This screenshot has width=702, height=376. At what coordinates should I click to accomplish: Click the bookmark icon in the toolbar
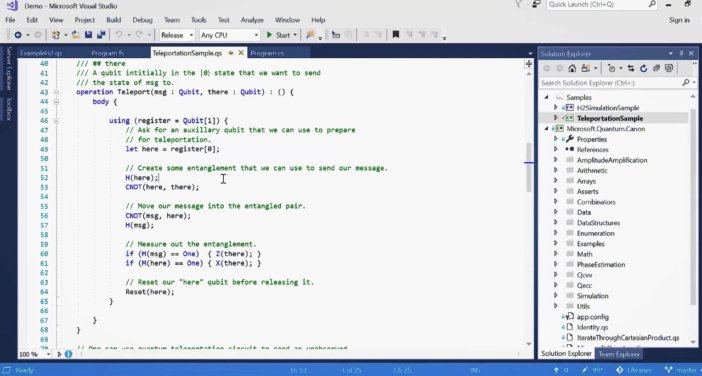click(396, 35)
